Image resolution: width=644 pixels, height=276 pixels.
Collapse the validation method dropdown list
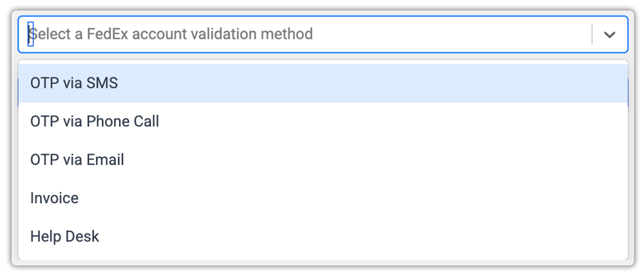pos(609,35)
